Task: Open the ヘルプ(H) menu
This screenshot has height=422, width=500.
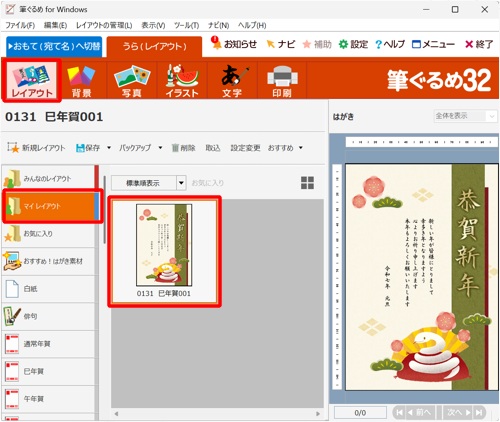Action: 252,25
